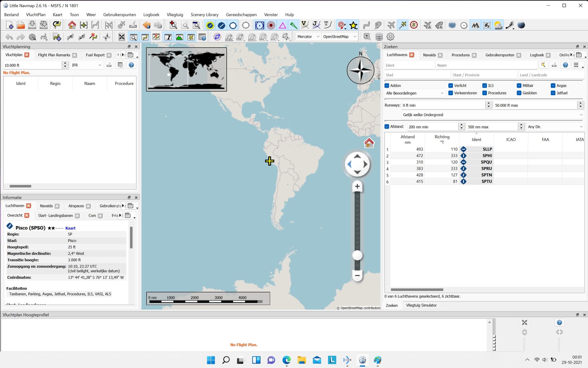Screen dimensions: 588x368
Task: Check the Addon filter checkbox
Action: click(x=386, y=86)
